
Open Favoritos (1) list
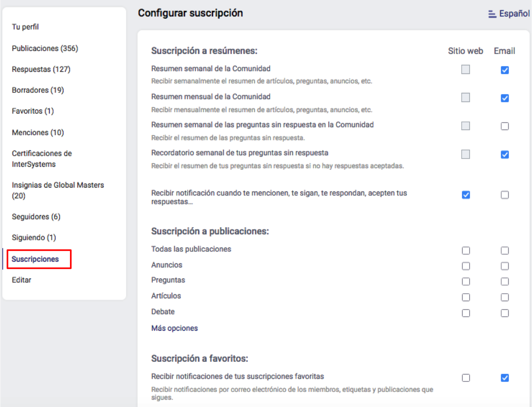point(33,111)
